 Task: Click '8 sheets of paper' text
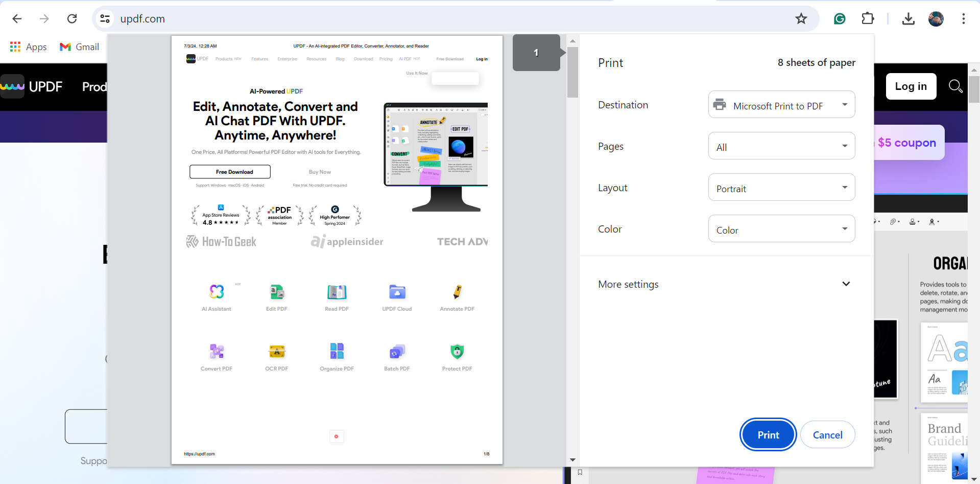click(816, 62)
